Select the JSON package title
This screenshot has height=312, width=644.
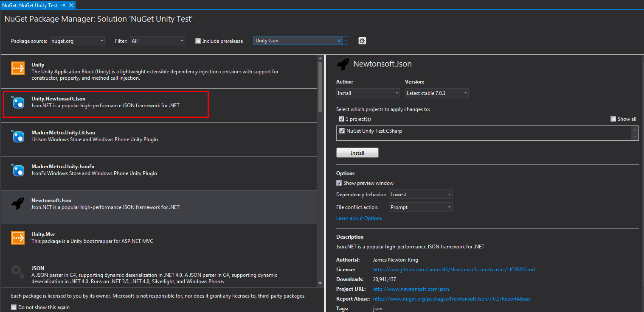(x=38, y=268)
